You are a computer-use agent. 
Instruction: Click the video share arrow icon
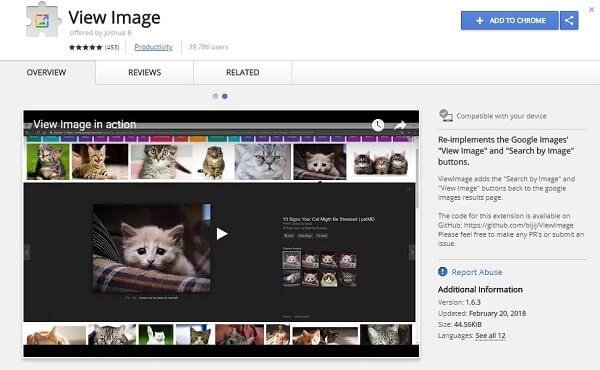400,125
